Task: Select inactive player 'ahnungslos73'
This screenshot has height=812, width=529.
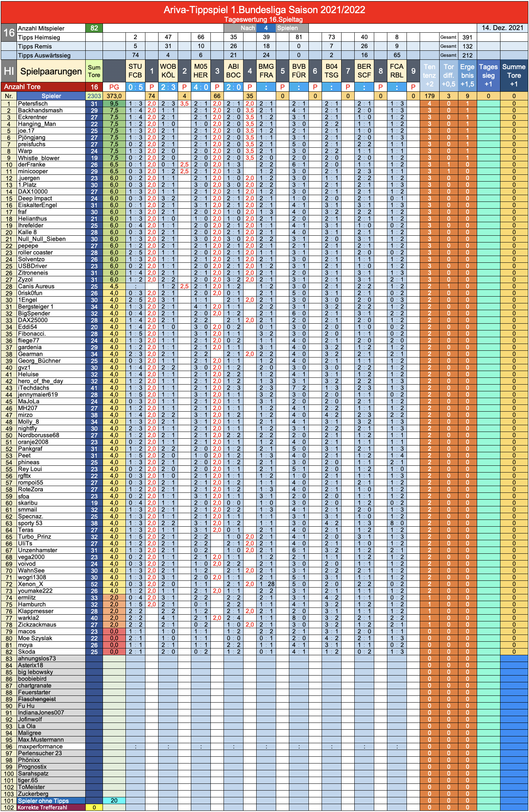Action: pos(37,659)
